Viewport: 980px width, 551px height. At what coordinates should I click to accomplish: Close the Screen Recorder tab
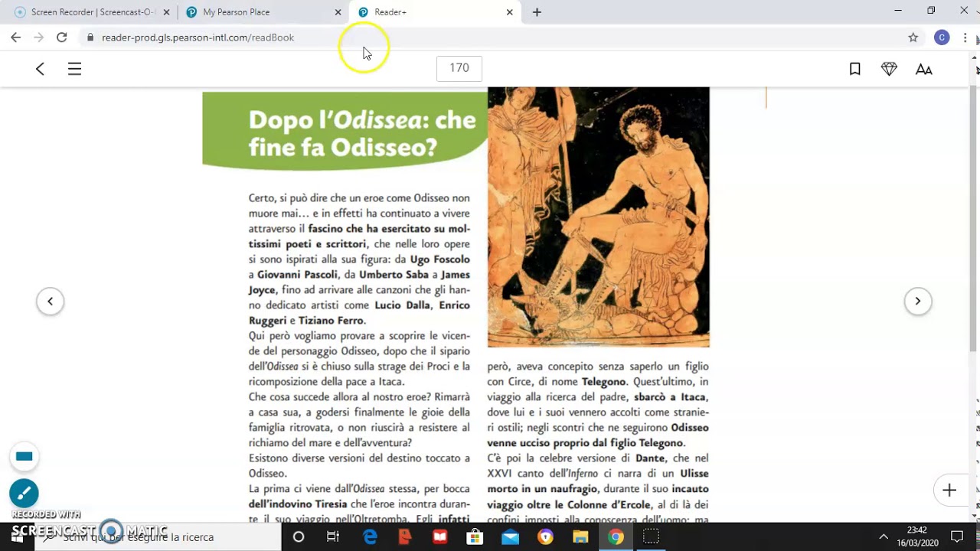point(167,12)
